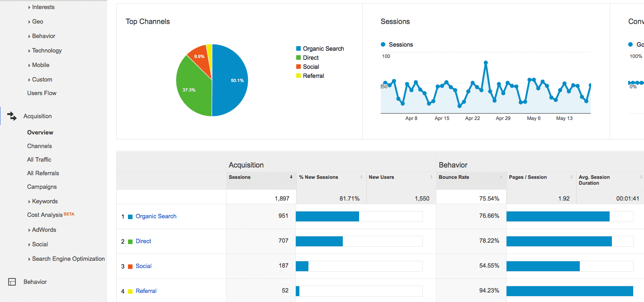Screen dimensions: 644x302
Task: Sort by Pages / Session arrow
Action: 572,177
